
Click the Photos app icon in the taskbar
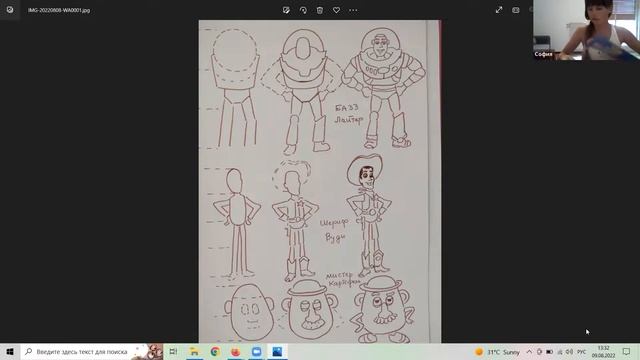277,351
